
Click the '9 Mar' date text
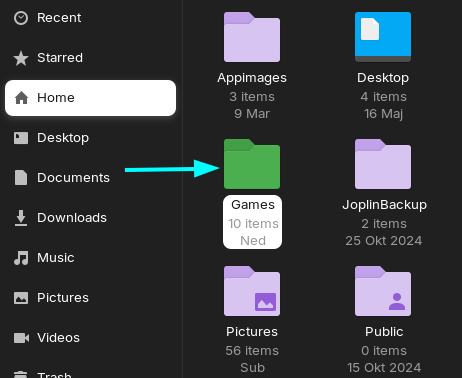(x=252, y=114)
